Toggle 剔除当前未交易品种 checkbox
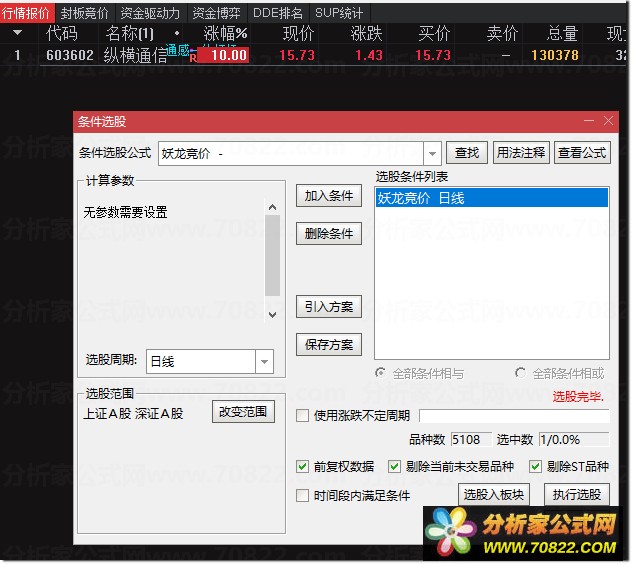Screen dimensions: 633x564 point(394,467)
